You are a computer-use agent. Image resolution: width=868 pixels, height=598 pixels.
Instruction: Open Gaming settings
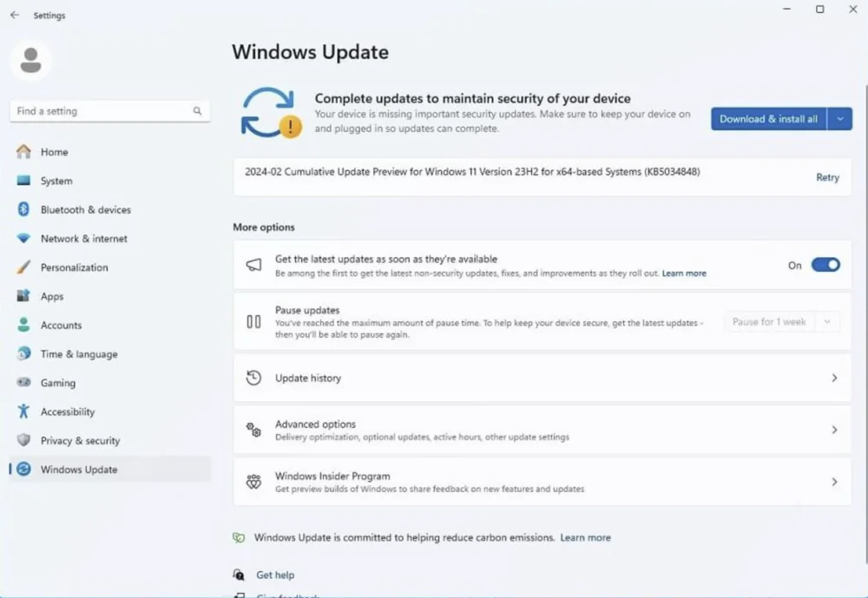pyautogui.click(x=109, y=382)
